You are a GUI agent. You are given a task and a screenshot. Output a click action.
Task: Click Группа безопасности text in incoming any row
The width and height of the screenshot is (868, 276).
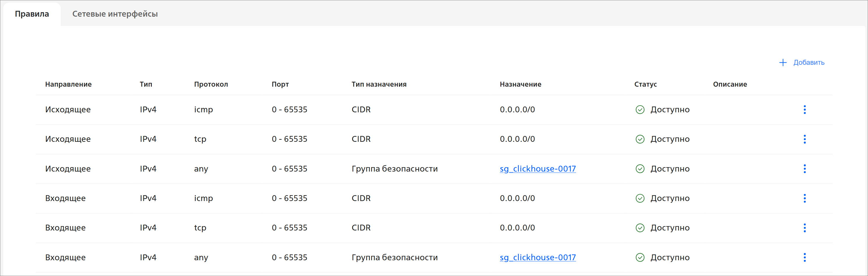pos(394,257)
